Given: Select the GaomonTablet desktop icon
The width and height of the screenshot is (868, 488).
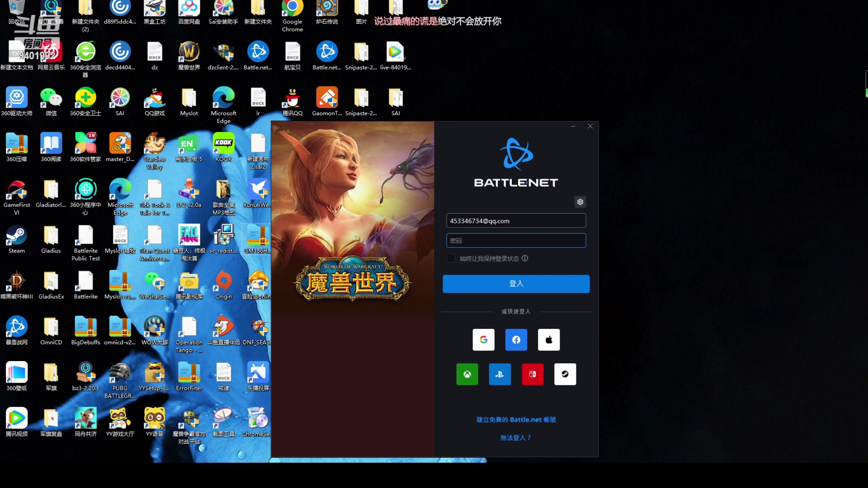Looking at the screenshot, I should pos(327,102).
